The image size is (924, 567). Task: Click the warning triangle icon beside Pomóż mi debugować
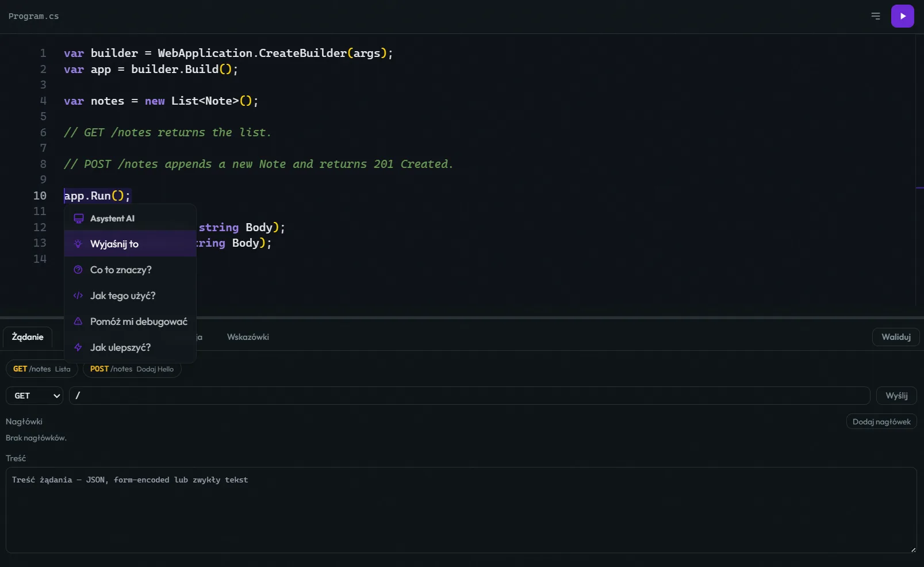point(78,321)
